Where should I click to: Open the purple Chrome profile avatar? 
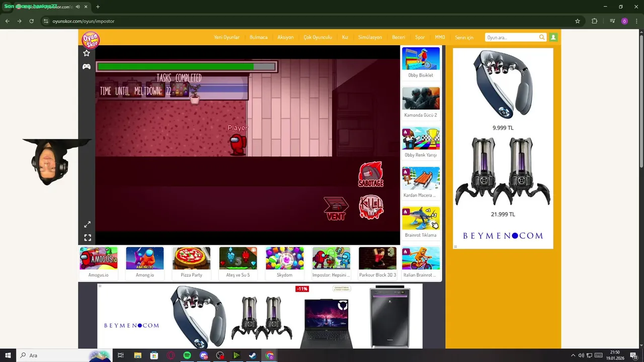[x=624, y=21]
